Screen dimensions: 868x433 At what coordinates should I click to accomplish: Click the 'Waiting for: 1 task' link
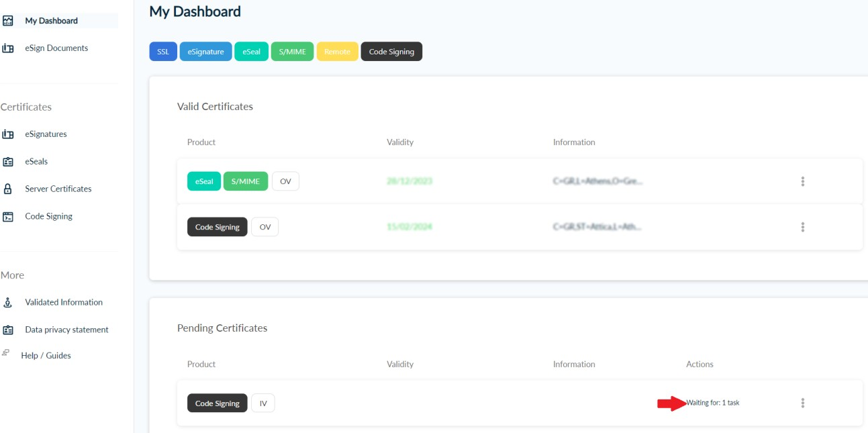click(712, 403)
